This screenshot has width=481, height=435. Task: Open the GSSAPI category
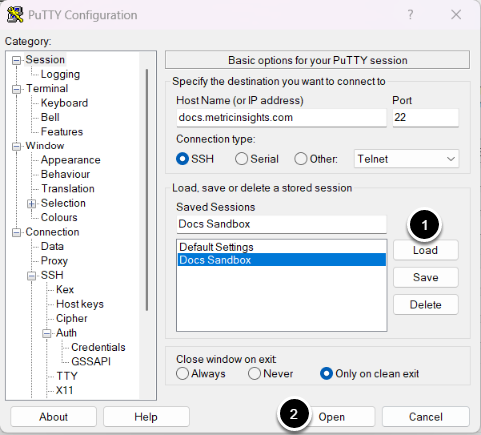(x=91, y=361)
